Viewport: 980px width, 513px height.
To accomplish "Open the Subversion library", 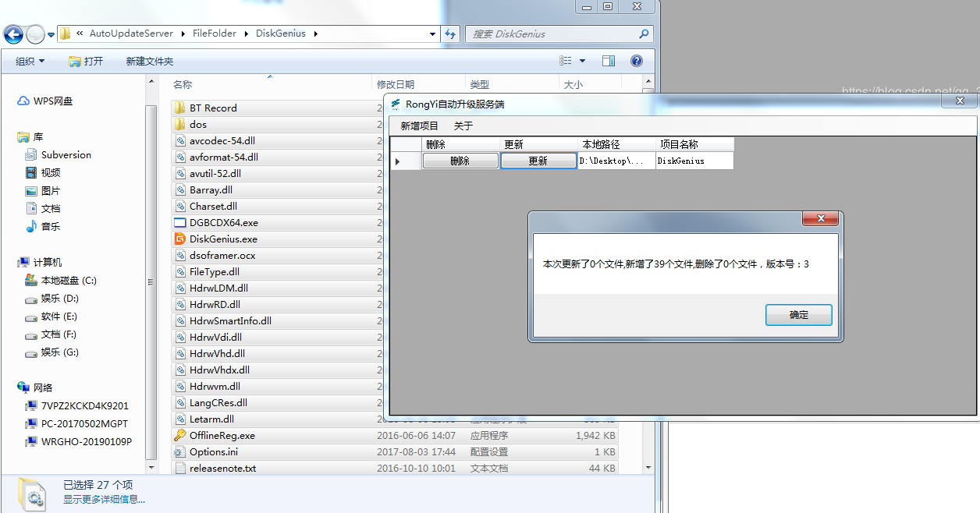I will point(59,154).
